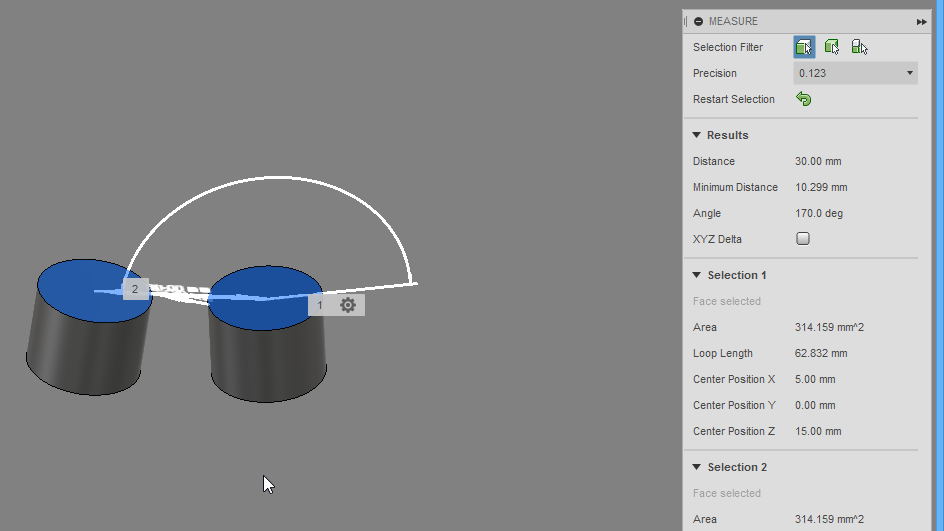Viewport: 944px width, 531px height.
Task: Expand the panel using the double-arrow icon
Action: pyautogui.click(x=921, y=22)
